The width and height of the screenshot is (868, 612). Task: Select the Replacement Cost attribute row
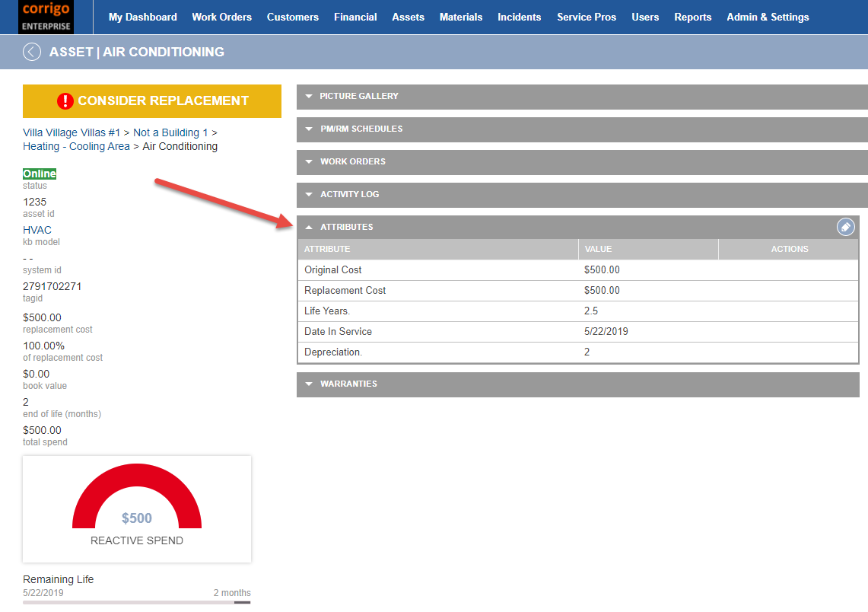[578, 290]
